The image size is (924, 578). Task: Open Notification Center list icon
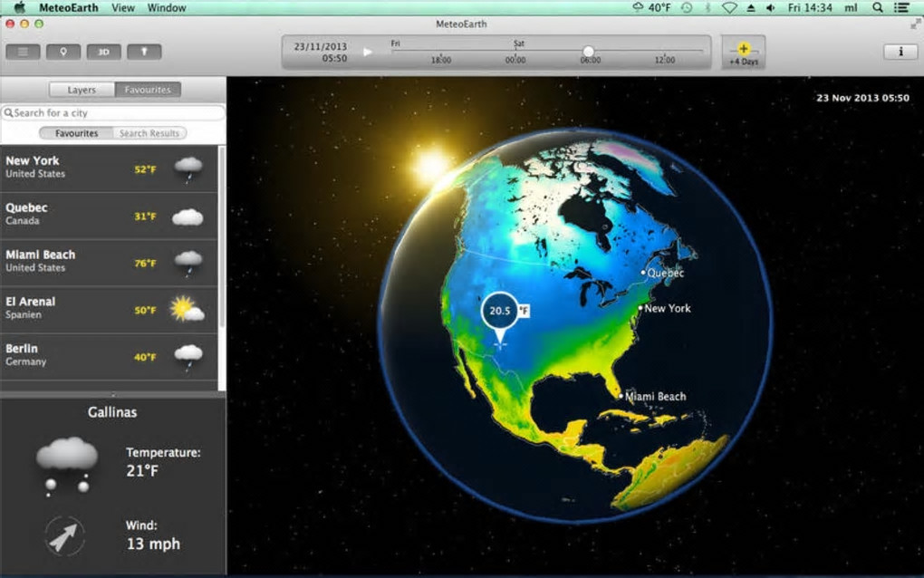(x=901, y=7)
